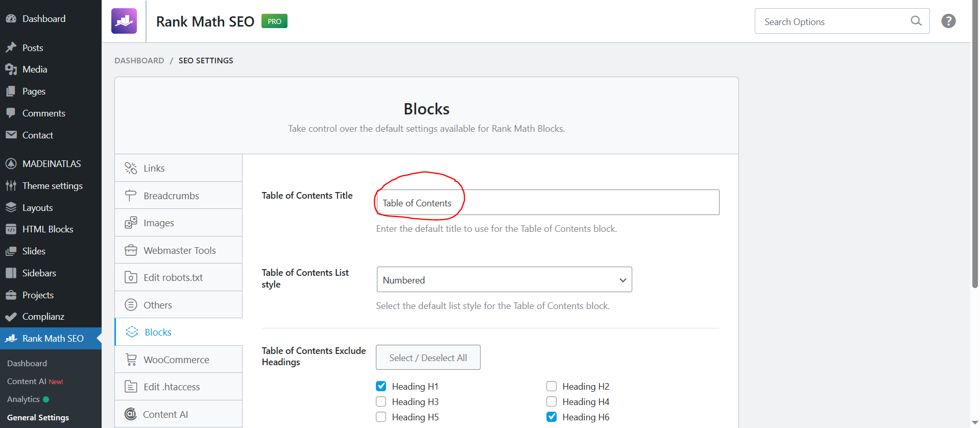The width and height of the screenshot is (980, 428).
Task: Click the Comments bubble icon
Action: pyautogui.click(x=11, y=113)
